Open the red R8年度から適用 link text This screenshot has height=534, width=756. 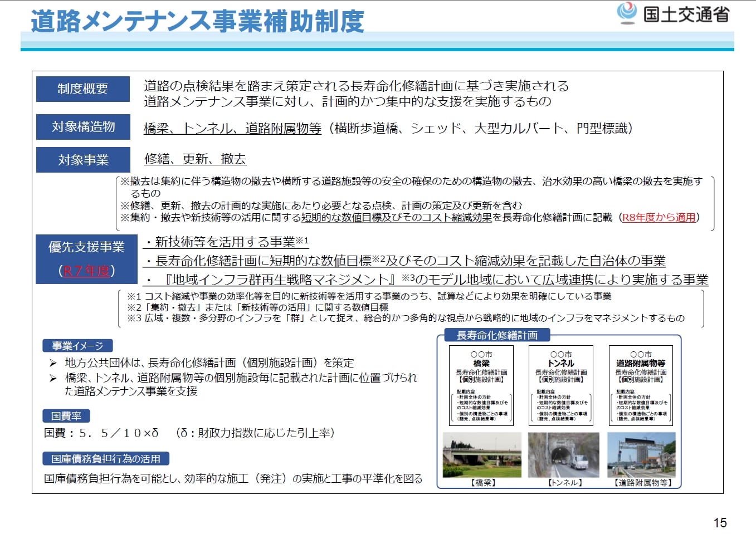[659, 218]
